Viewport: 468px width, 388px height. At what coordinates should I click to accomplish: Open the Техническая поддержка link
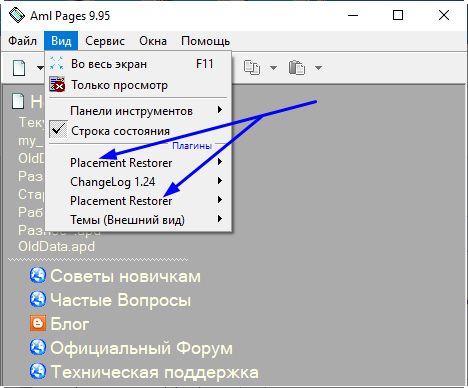point(154,372)
